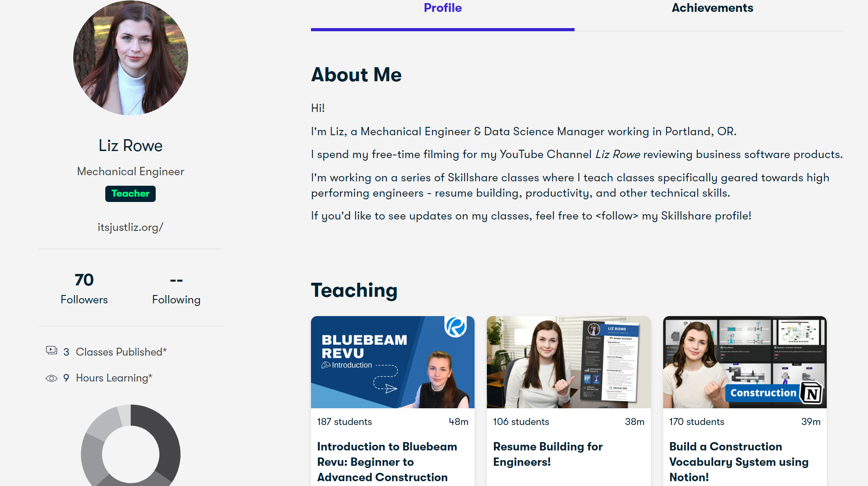Click the Classes Published video icon

[51, 350]
